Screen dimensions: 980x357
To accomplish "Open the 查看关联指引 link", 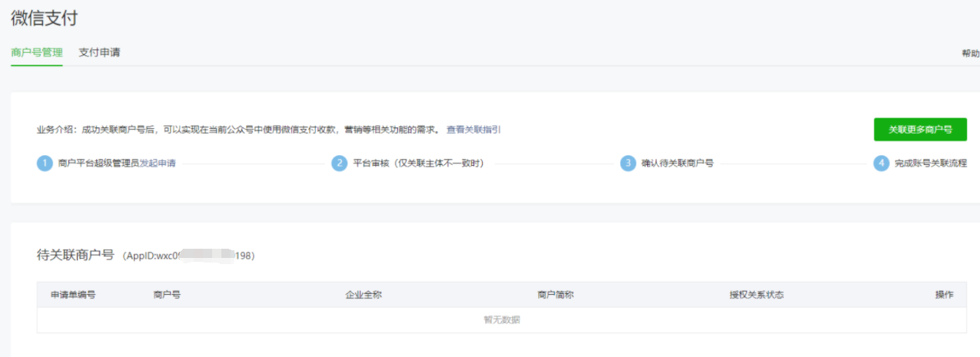I will click(x=473, y=130).
